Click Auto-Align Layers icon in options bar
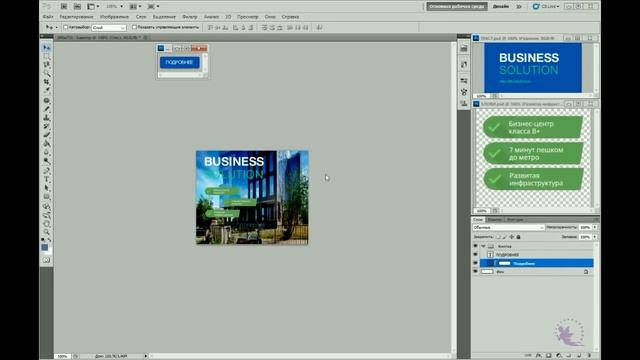The image size is (640, 360). click(x=319, y=27)
